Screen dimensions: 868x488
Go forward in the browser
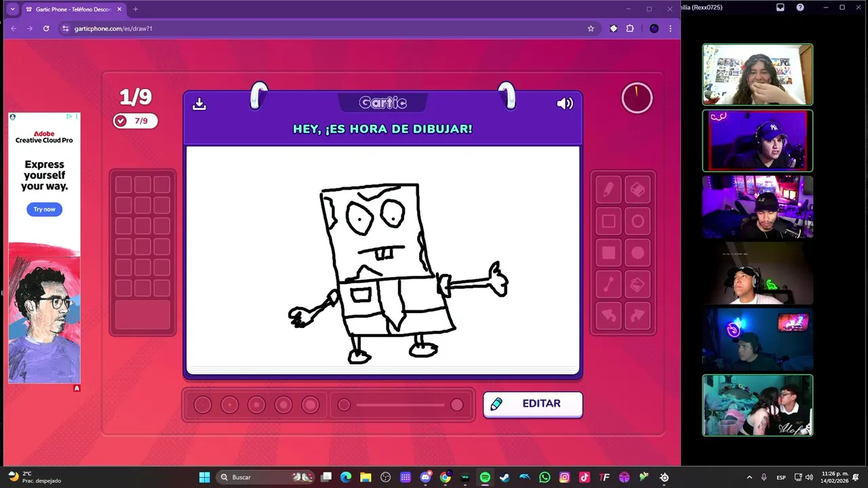(x=29, y=28)
